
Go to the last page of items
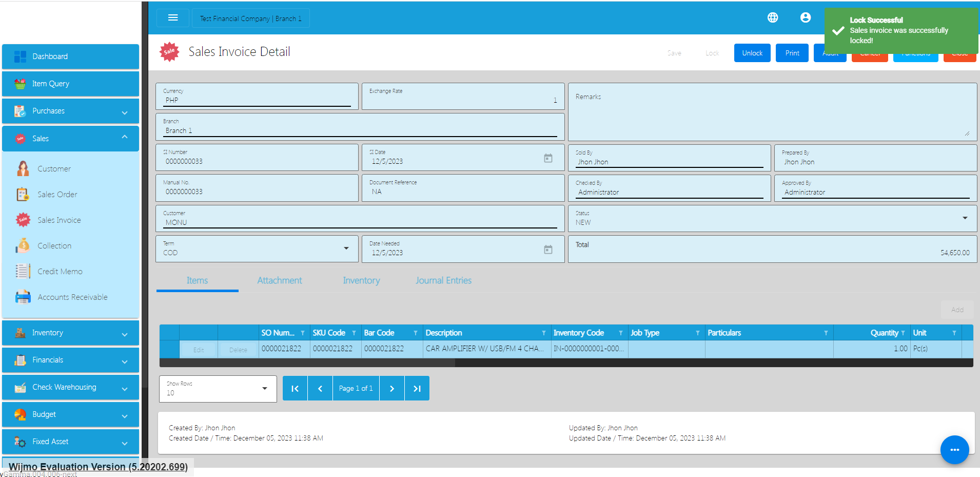point(417,389)
